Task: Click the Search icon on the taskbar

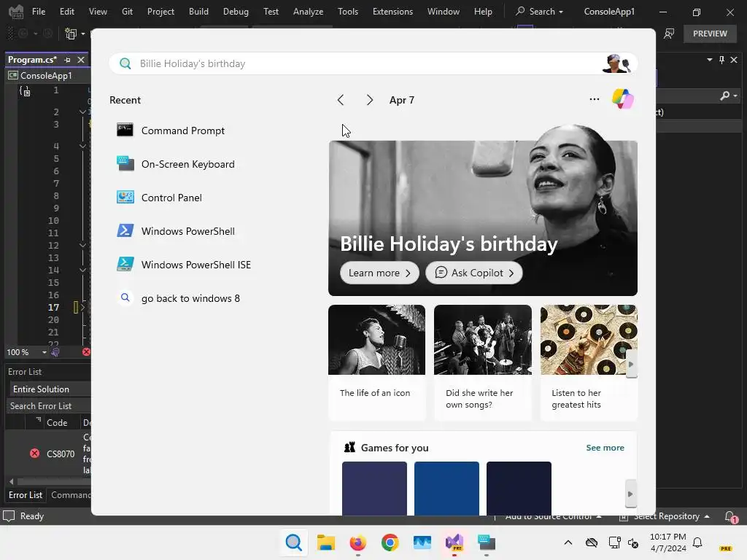Action: pos(293,542)
